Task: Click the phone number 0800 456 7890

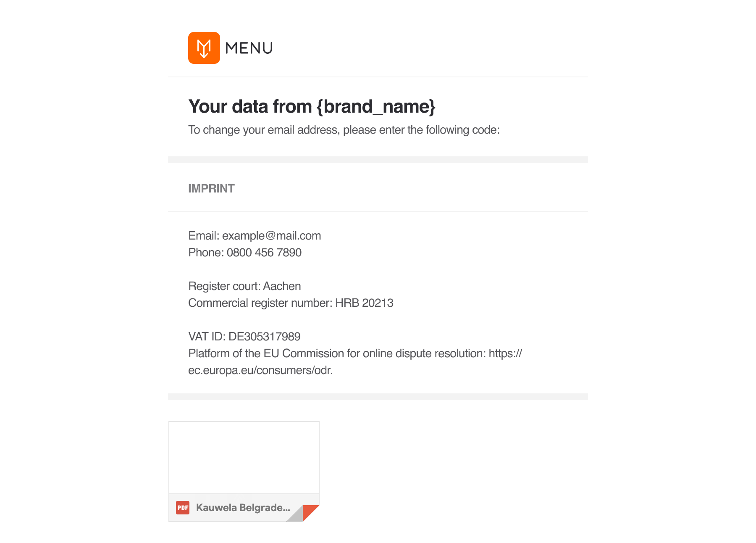Action: (x=264, y=253)
